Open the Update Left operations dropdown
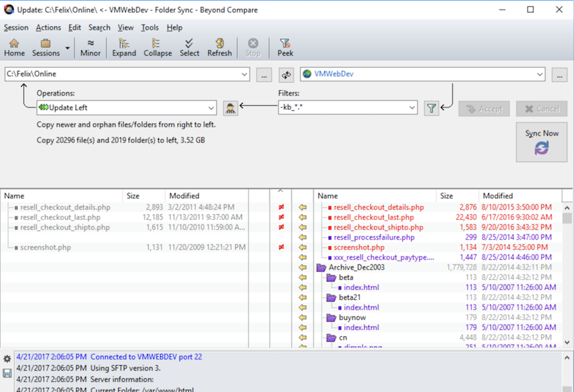 (x=126, y=108)
